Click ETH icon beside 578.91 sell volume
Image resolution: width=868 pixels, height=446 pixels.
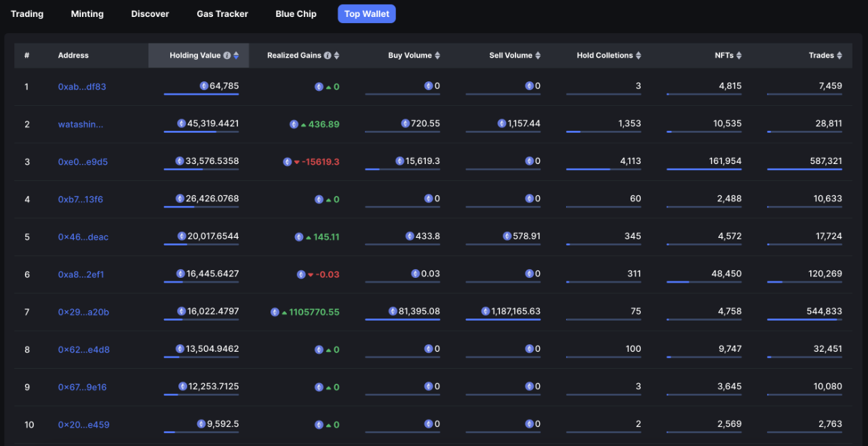click(507, 236)
